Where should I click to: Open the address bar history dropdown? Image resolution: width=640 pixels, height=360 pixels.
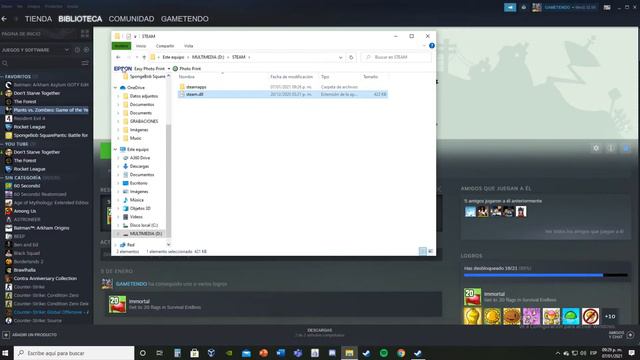[340, 57]
